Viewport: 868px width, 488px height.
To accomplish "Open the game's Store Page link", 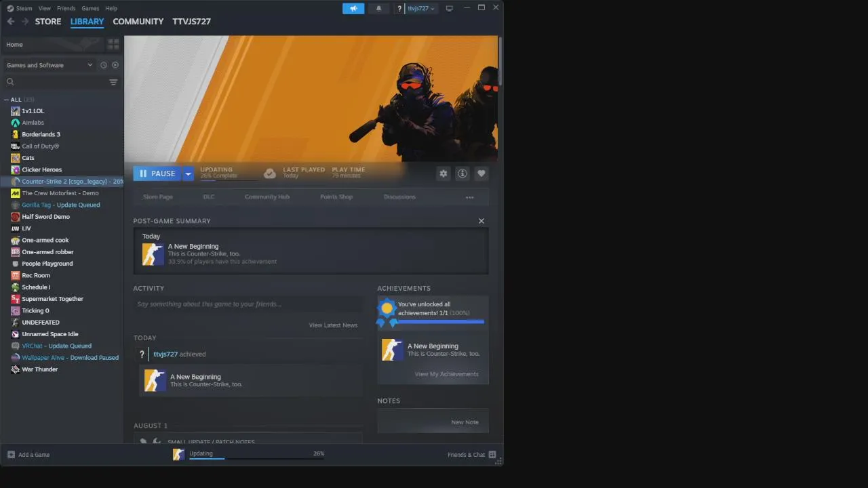I will (158, 197).
